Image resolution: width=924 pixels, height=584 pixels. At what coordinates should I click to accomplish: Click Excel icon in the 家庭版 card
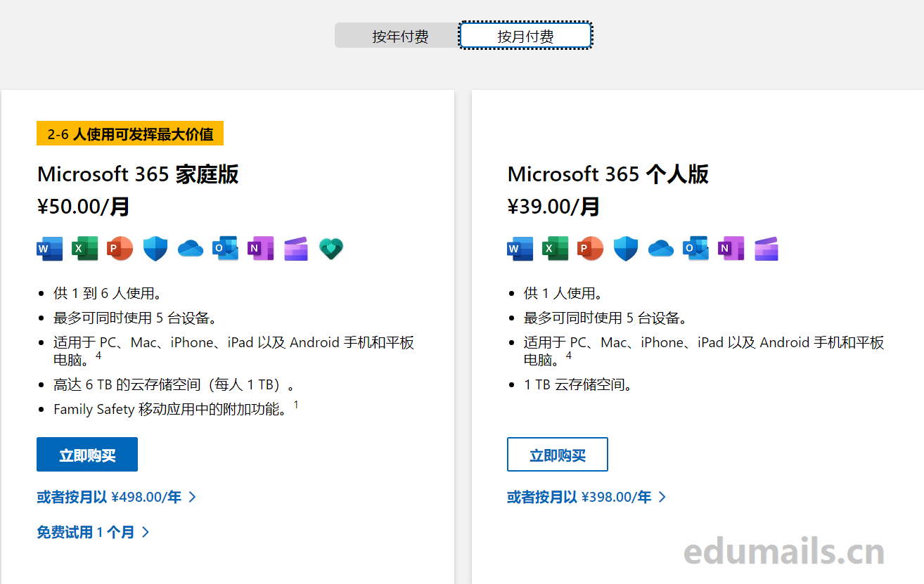point(84,249)
